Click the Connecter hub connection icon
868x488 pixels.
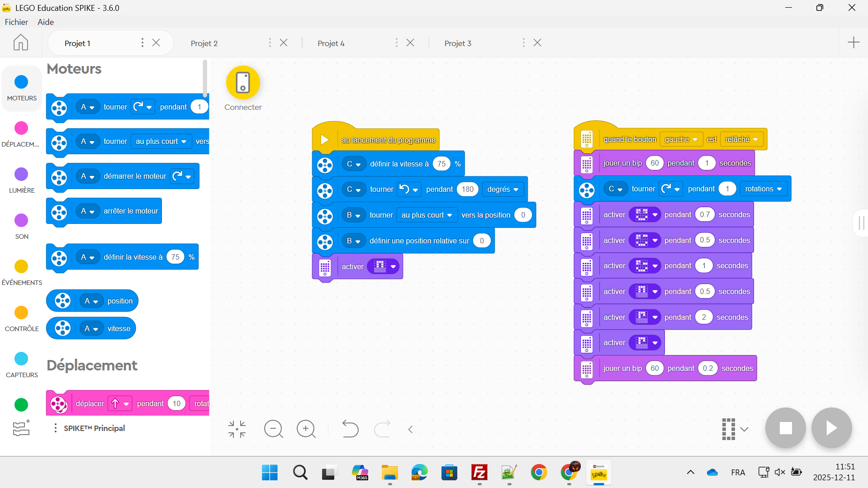coord(243,83)
